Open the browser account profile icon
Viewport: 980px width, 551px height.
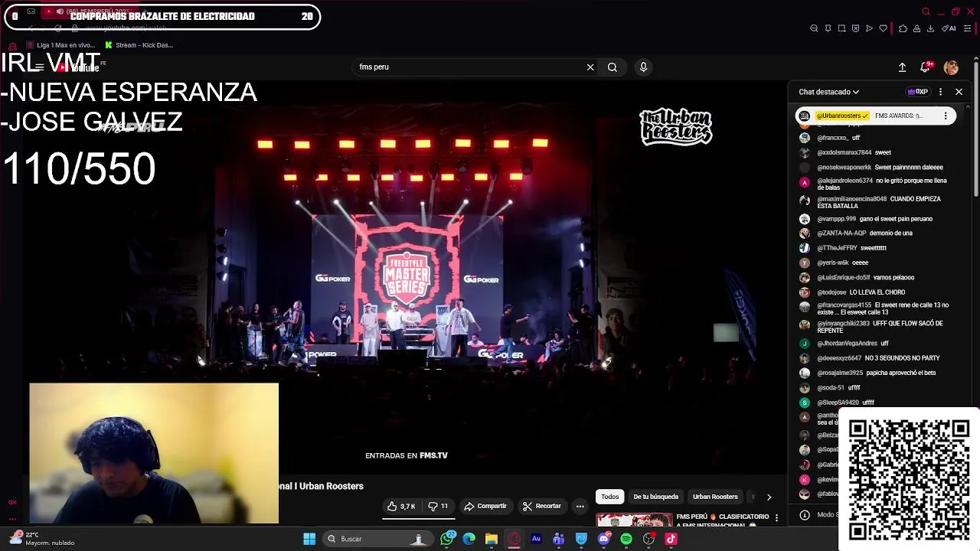click(x=916, y=28)
